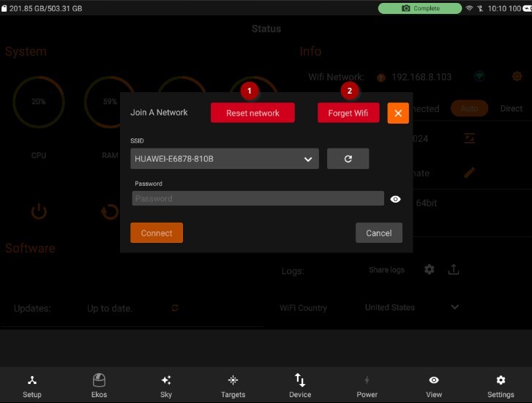Switch to the View tab
The image size is (532, 403).
434,386
